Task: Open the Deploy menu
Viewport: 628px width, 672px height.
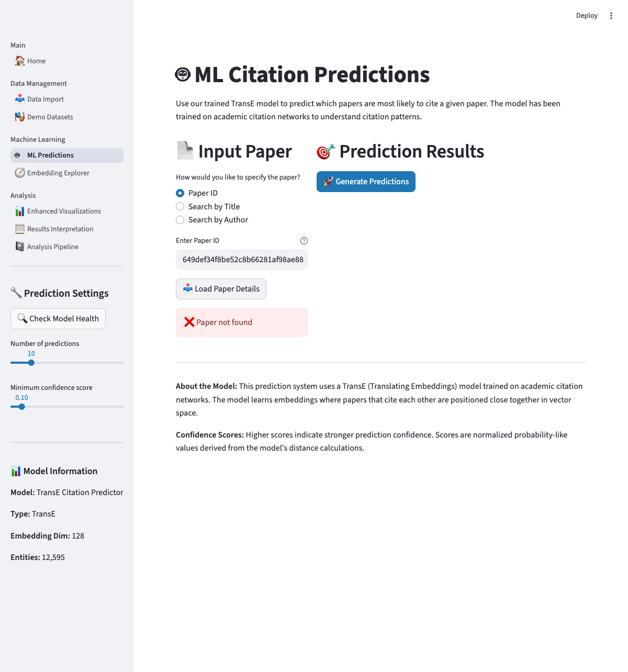Action: click(586, 16)
